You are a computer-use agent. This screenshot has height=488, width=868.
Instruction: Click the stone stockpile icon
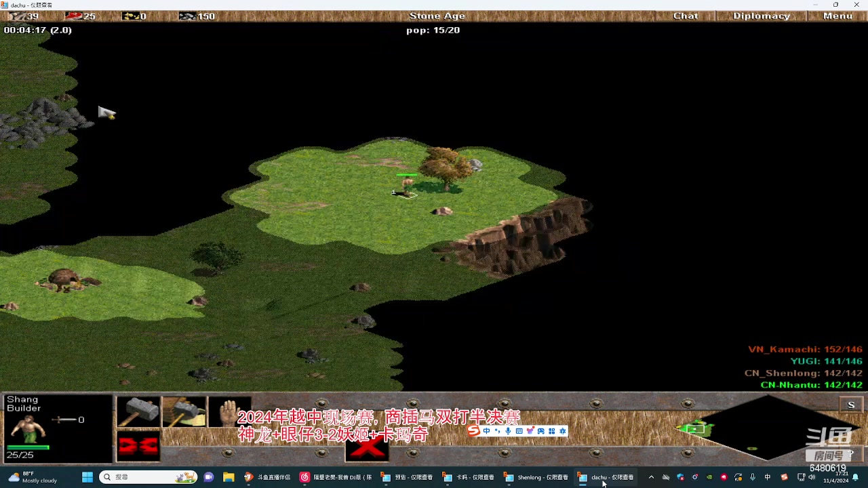click(187, 16)
